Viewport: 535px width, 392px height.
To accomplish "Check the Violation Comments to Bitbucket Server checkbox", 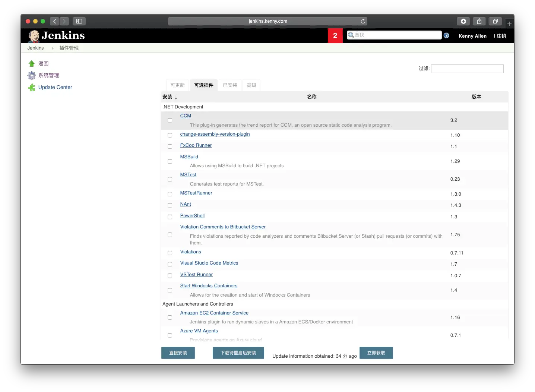I will (170, 235).
